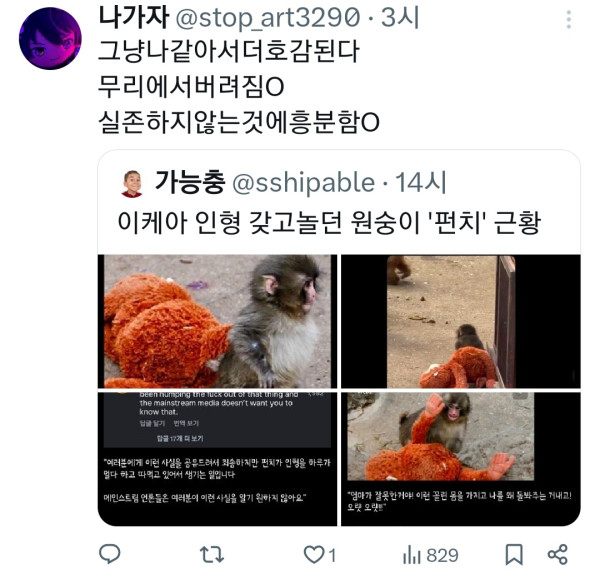Open 가능충's small profile avatar
Image resolution: width=600 pixels, height=578 pixels.
tap(132, 184)
